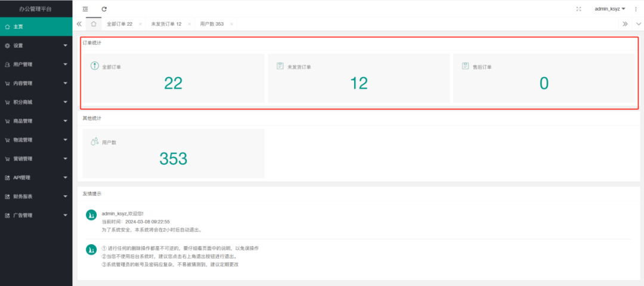Image resolution: width=644 pixels, height=286 pixels.
Task: Click the 全部订单 card arrow icon
Action: click(x=94, y=66)
